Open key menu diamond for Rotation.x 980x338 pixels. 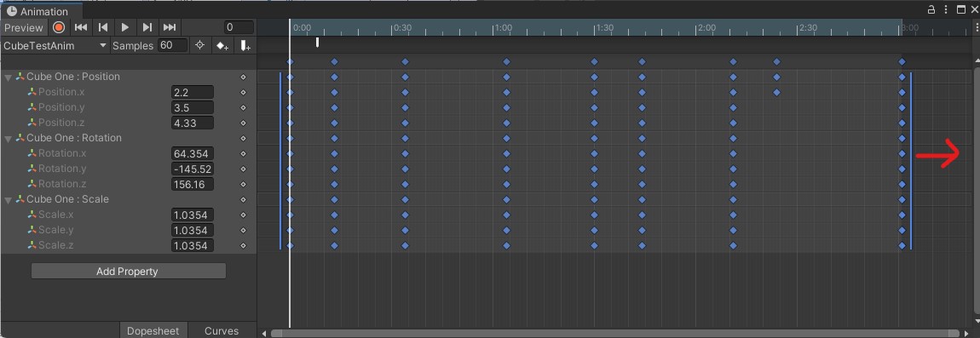coord(244,154)
